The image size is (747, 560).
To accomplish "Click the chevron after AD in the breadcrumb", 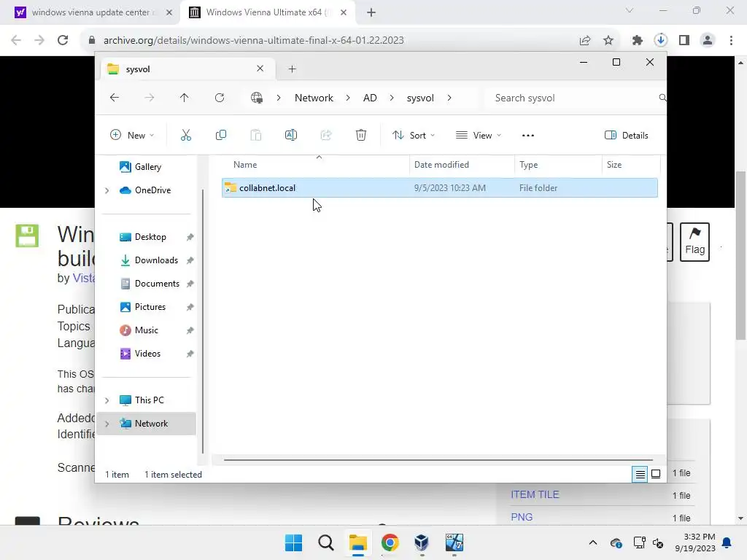I will (x=392, y=98).
